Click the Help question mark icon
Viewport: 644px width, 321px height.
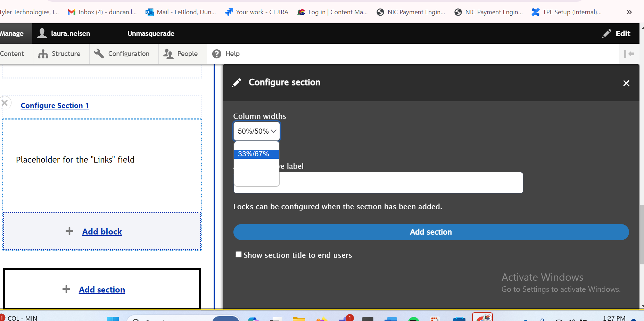217,54
